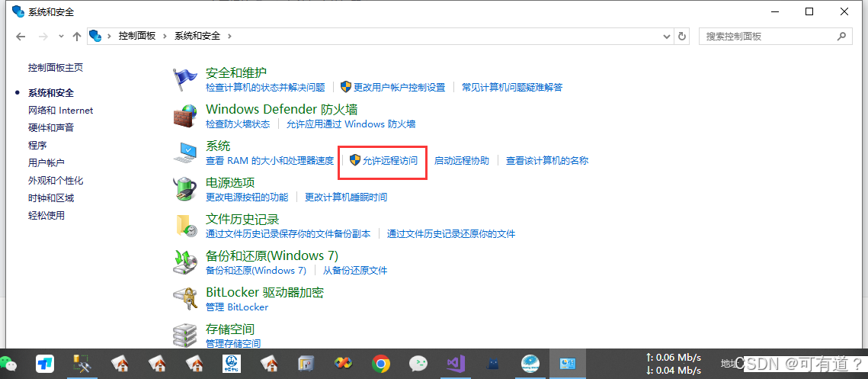Image resolution: width=868 pixels, height=379 pixels.
Task: Expand the chevron before 控制面板 in breadcrumb
Action: (109, 36)
